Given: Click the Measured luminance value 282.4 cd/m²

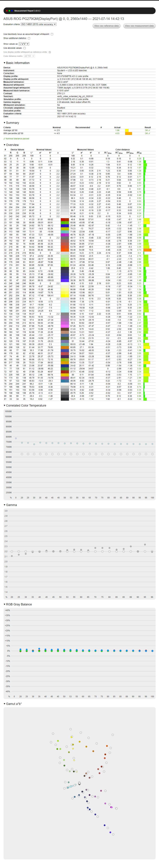Looking at the screenshot, I should pyautogui.click(x=63, y=82).
